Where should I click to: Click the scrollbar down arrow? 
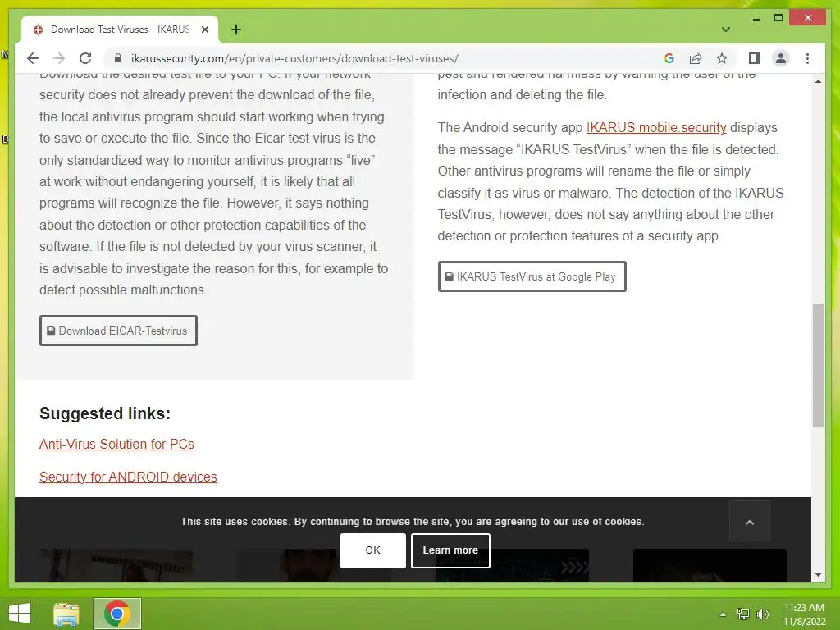pos(818,575)
